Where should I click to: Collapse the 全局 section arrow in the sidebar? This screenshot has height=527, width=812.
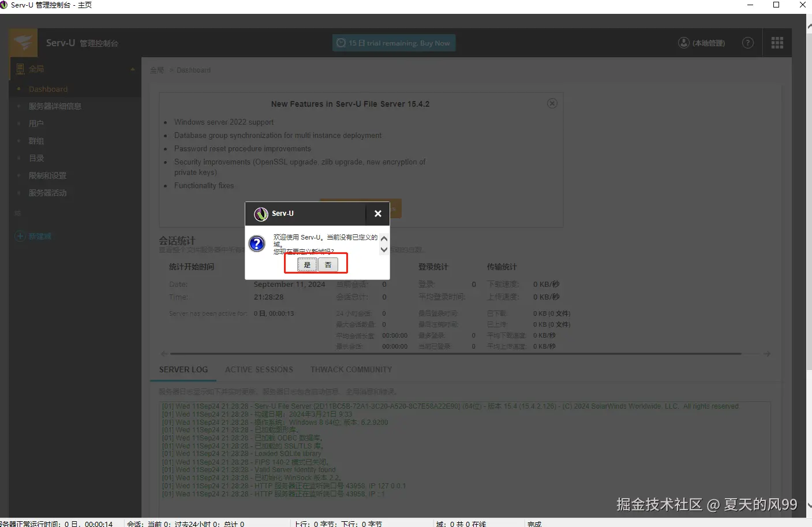[x=133, y=69]
